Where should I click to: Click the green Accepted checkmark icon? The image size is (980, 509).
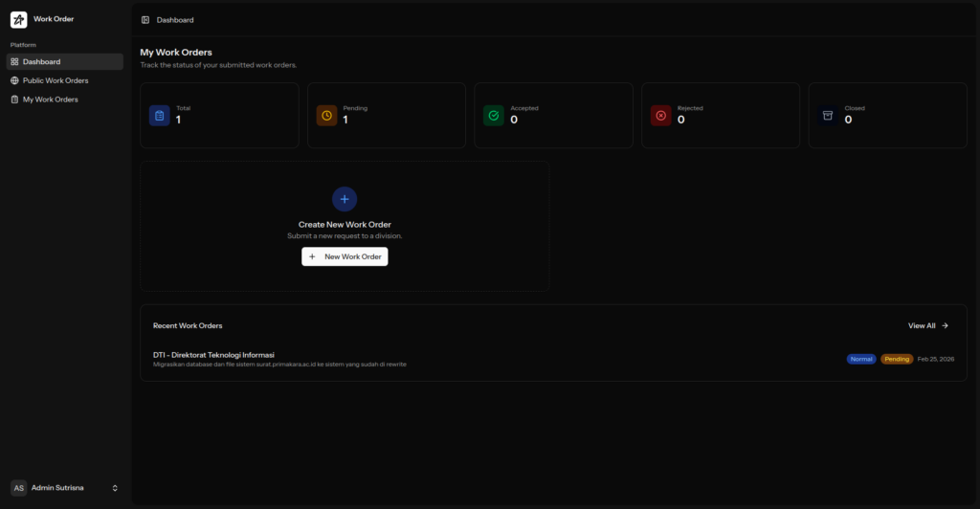[x=494, y=116]
